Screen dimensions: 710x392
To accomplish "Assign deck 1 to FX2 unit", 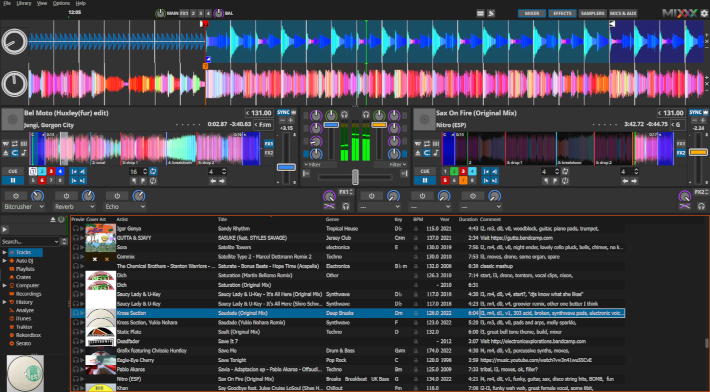I will pyautogui.click(x=269, y=153).
